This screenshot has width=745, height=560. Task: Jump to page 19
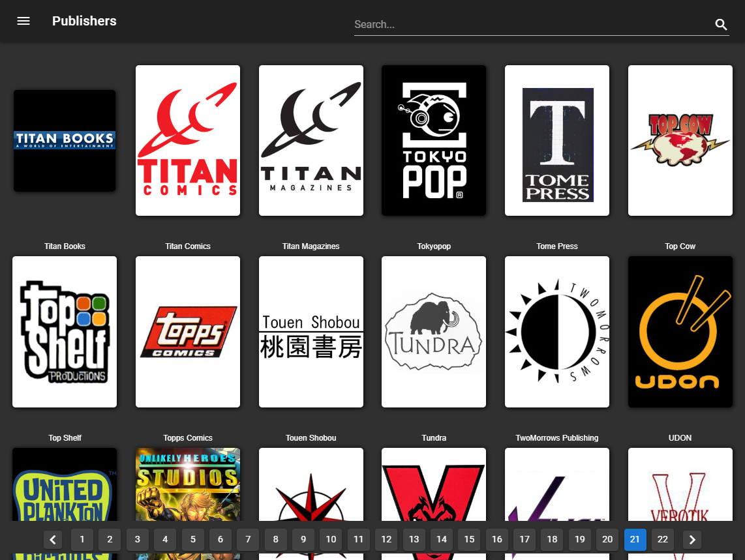[x=580, y=540]
